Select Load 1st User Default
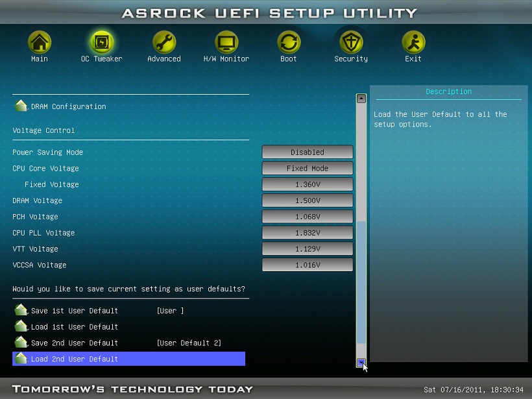The image size is (532, 399). [x=75, y=327]
